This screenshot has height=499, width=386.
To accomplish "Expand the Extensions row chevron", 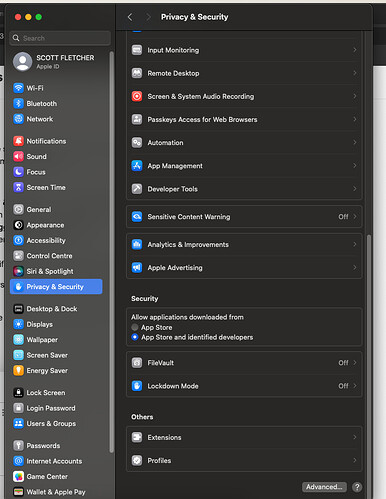I will tap(355, 437).
